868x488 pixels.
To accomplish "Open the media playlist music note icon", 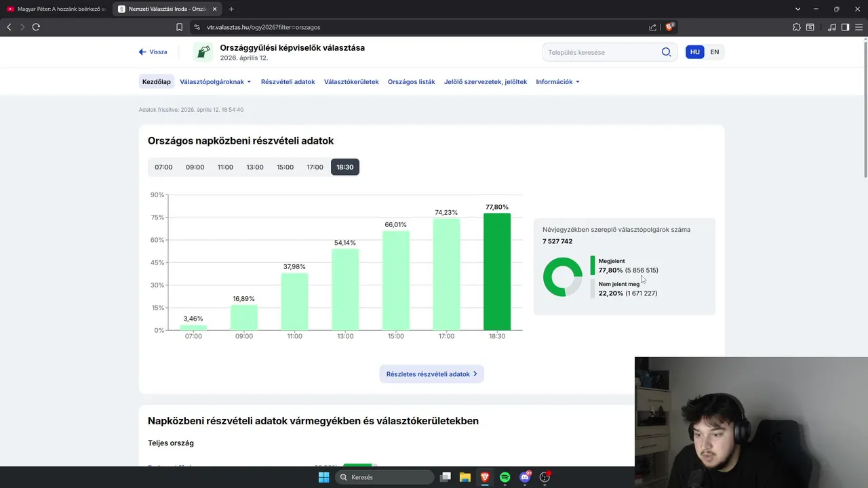I will click(x=832, y=27).
